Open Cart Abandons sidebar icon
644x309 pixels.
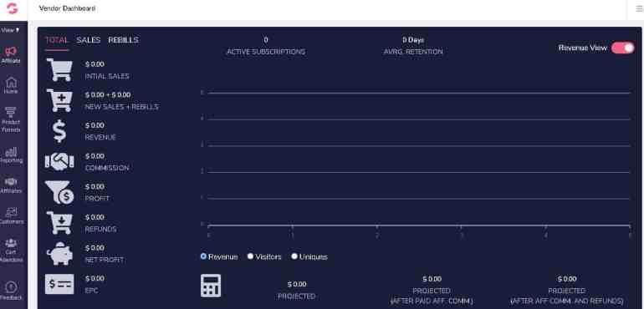(x=11, y=250)
